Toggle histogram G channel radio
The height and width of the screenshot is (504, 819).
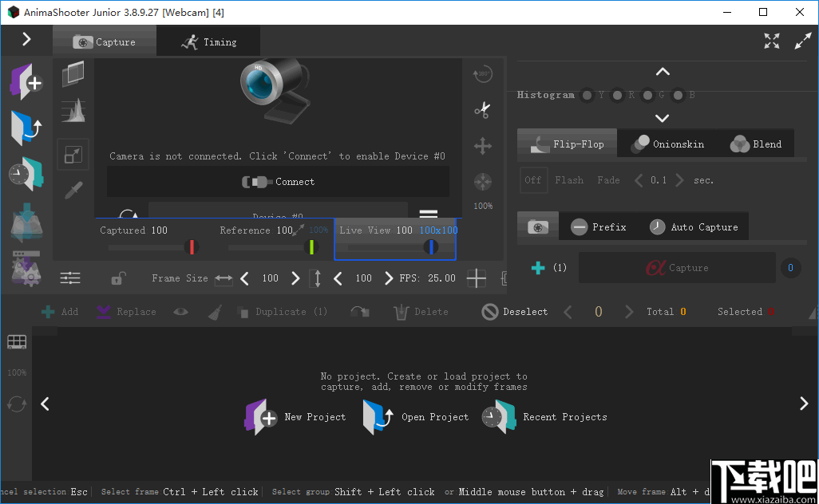coord(647,95)
